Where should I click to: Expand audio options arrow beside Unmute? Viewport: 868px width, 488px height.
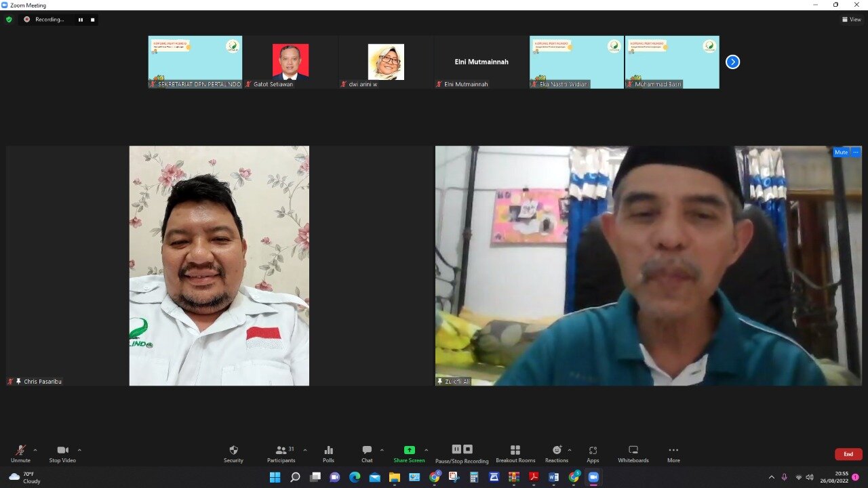tap(35, 450)
